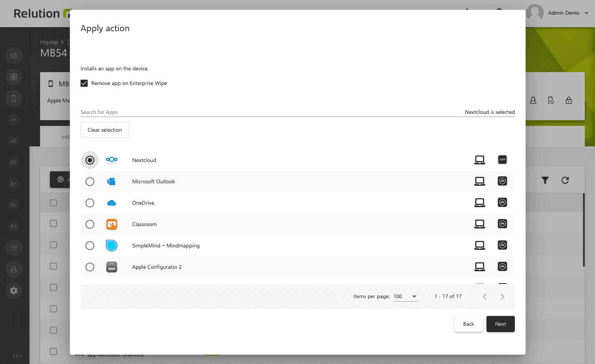Open the 'En' item in the sidebar
595x364 pixels.
tap(14, 184)
